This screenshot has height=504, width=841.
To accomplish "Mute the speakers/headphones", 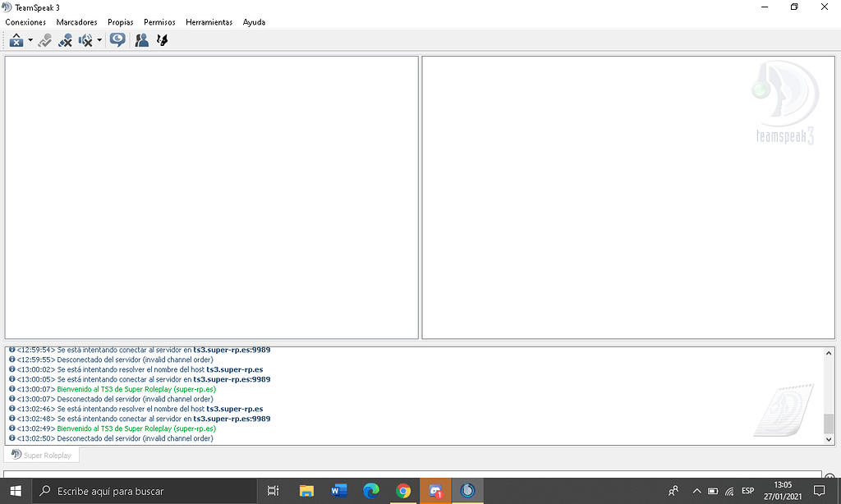I will [x=85, y=39].
